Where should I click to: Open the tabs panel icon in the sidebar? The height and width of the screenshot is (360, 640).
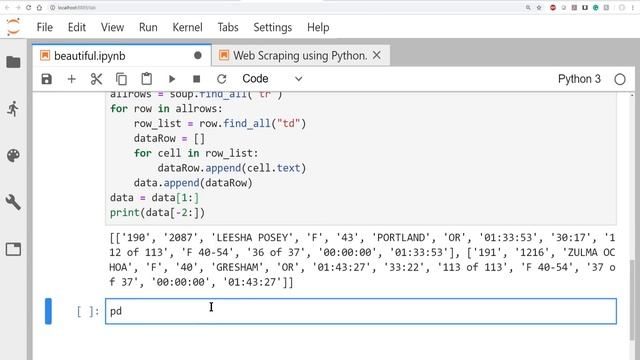click(x=13, y=249)
